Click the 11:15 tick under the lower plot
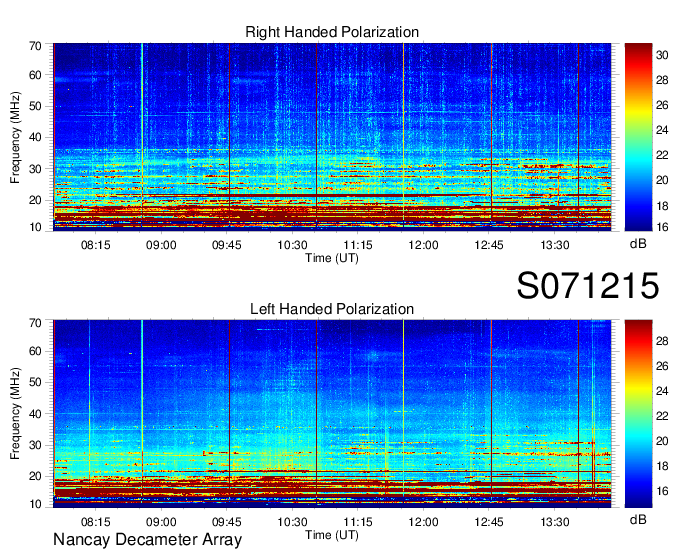 pos(358,522)
